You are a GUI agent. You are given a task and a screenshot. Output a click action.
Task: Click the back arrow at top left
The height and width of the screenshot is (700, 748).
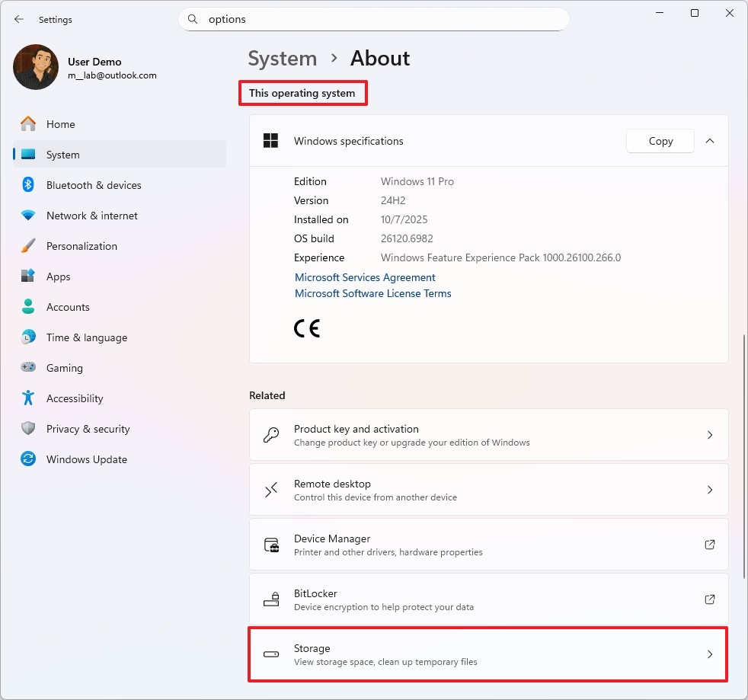tap(18, 19)
